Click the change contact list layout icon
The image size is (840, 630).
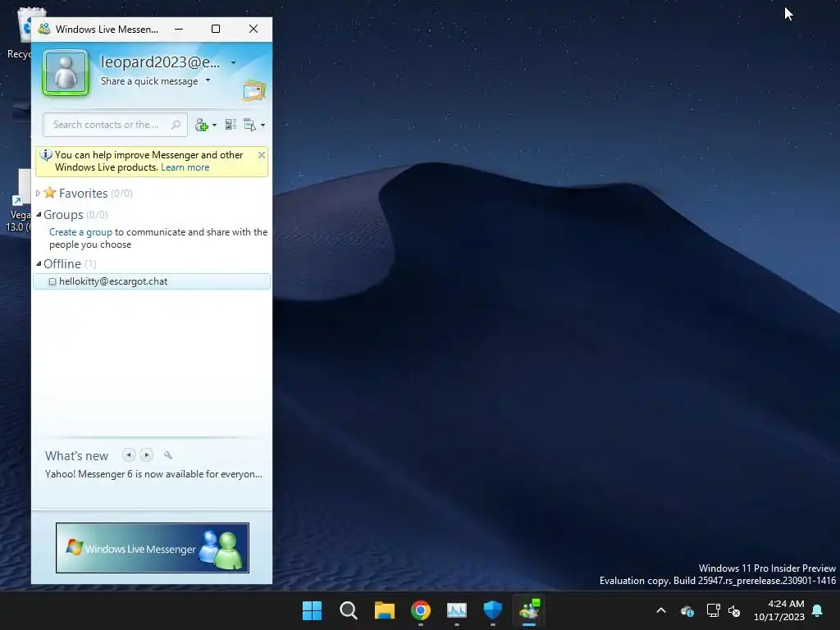coord(231,125)
